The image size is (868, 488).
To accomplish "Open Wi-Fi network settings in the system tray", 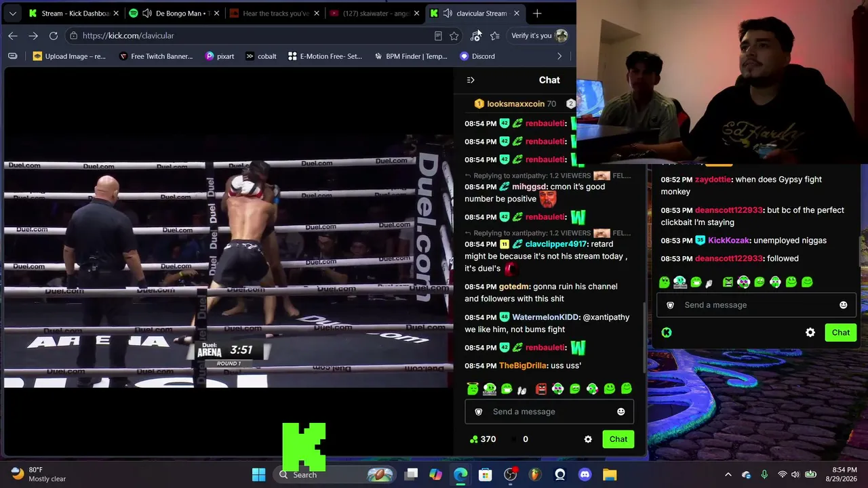I will point(782,474).
